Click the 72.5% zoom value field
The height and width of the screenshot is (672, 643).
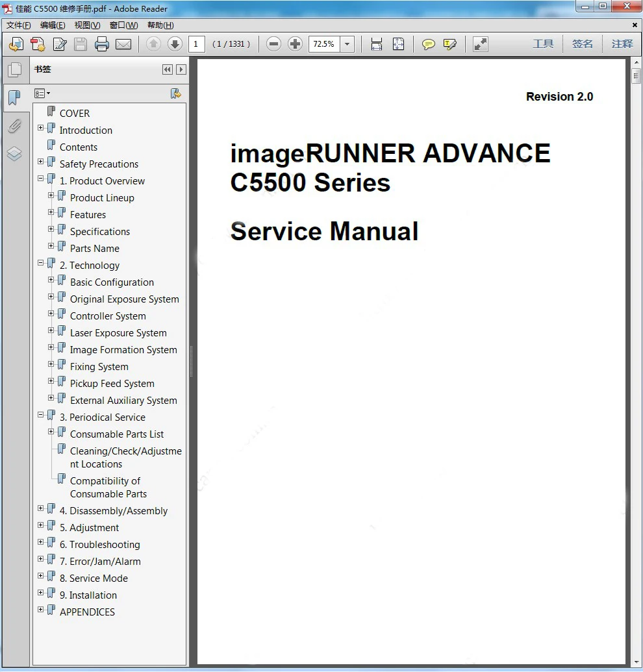pyautogui.click(x=325, y=44)
